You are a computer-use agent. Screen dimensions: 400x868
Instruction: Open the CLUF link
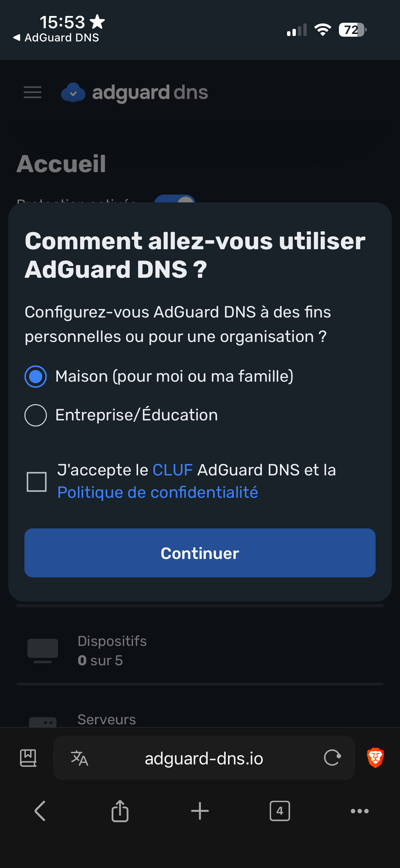172,470
